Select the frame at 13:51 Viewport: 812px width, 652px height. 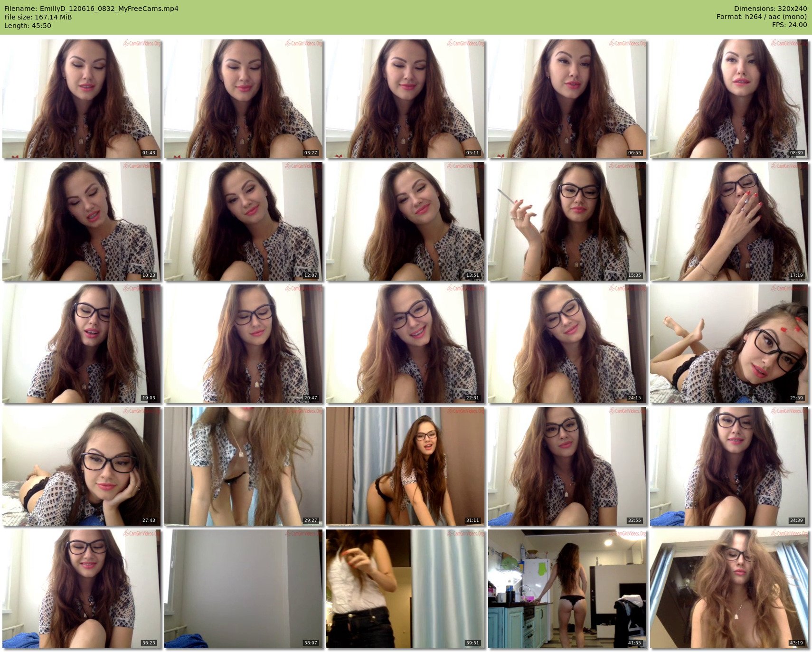[405, 221]
